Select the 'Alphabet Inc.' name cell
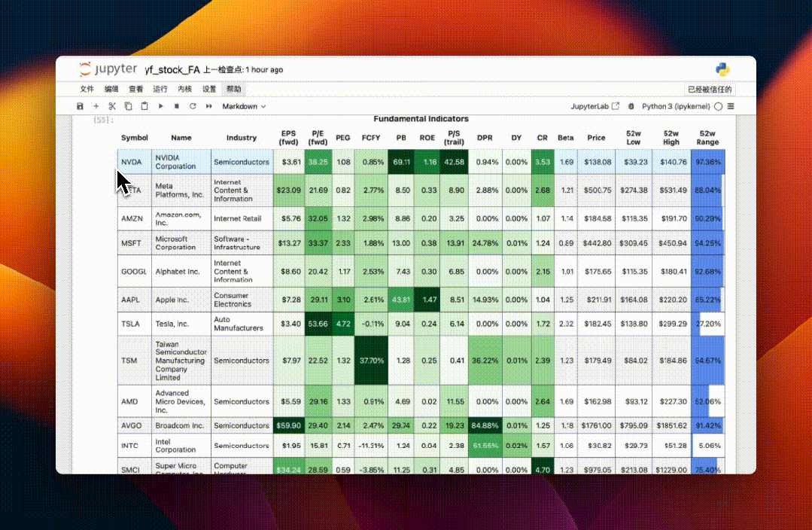The height and width of the screenshot is (530, 812). pyautogui.click(x=181, y=272)
